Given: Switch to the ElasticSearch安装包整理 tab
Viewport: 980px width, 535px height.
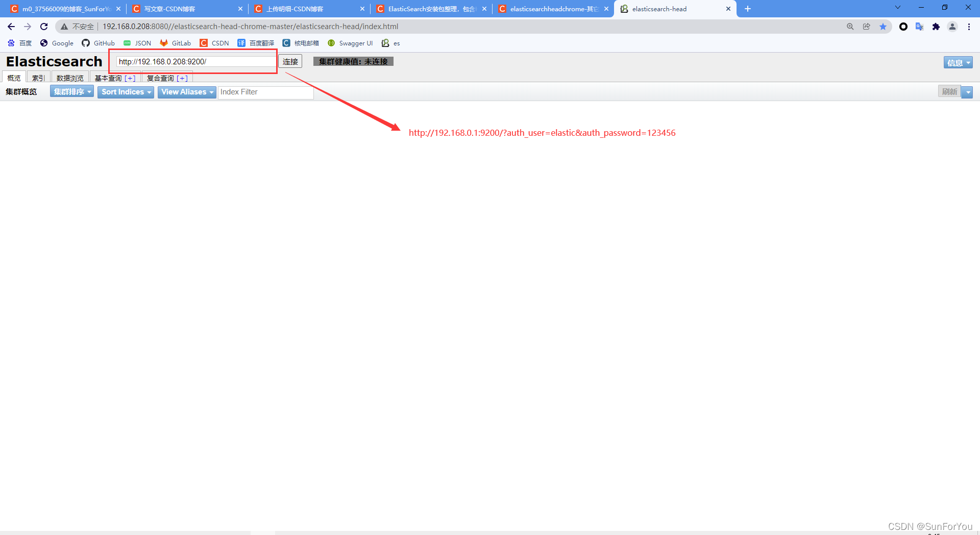Looking at the screenshot, I should point(431,9).
